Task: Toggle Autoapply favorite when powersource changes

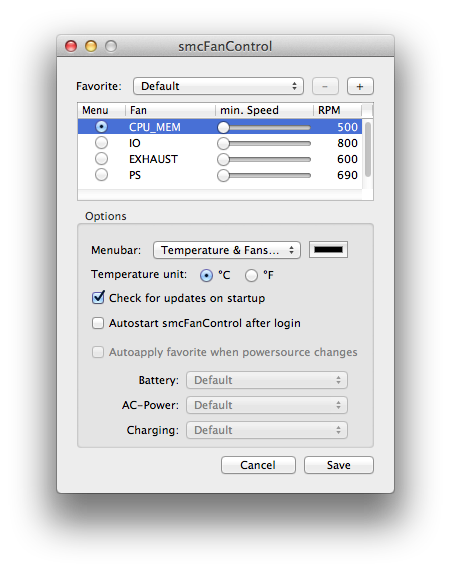Action: (x=98, y=352)
